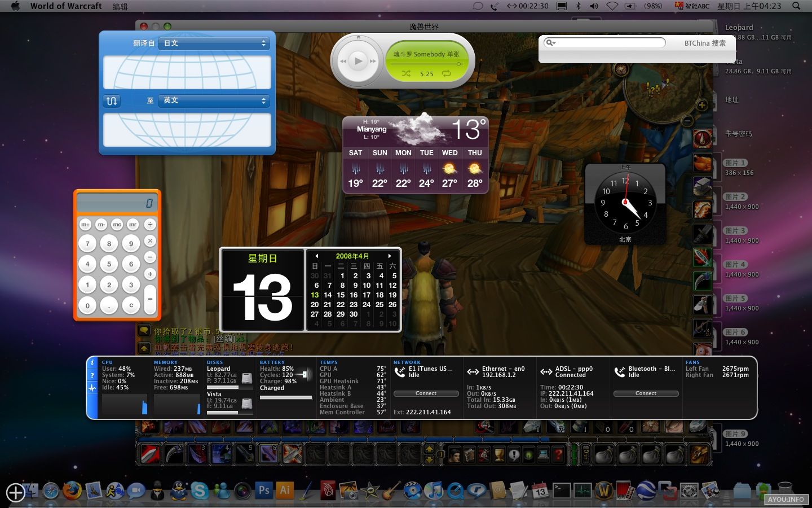Click the "Leopard" disk label on the desktop
812x508 pixels.
(x=739, y=27)
